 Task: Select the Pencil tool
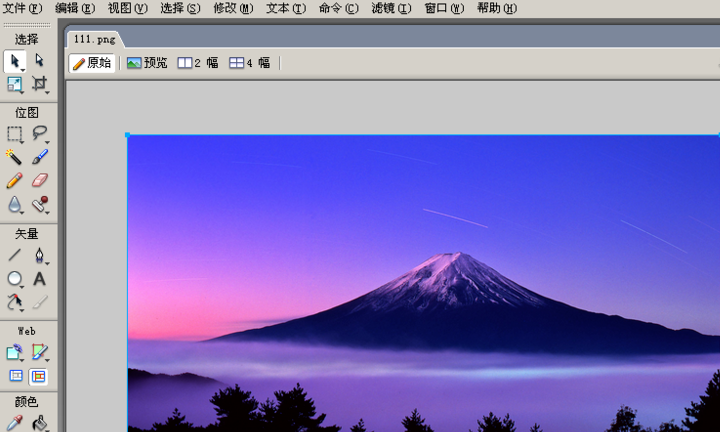coord(15,180)
